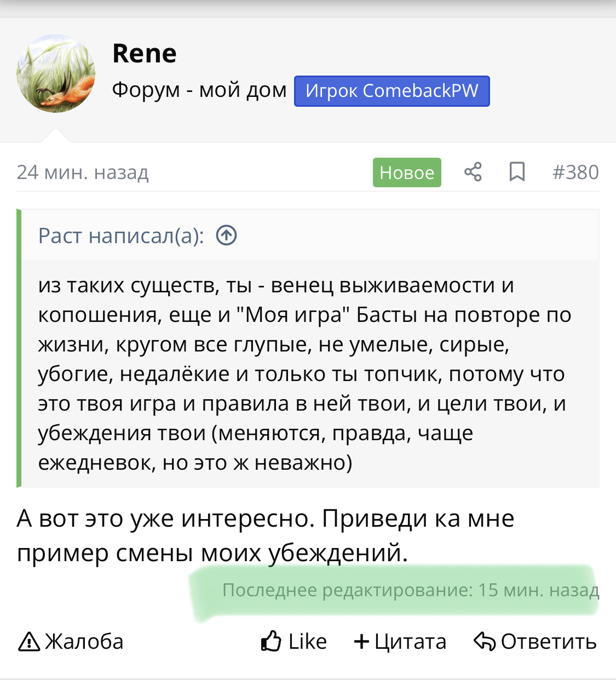Bookmark this post with the bookmark icon
The width and height of the screenshot is (616, 680).
pyautogui.click(x=517, y=172)
